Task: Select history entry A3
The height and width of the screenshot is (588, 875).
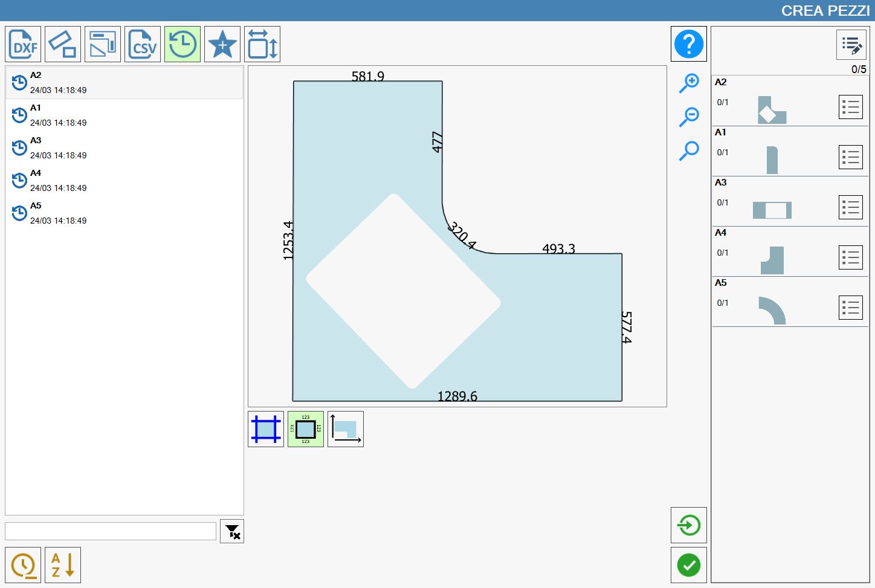Action: point(124,148)
